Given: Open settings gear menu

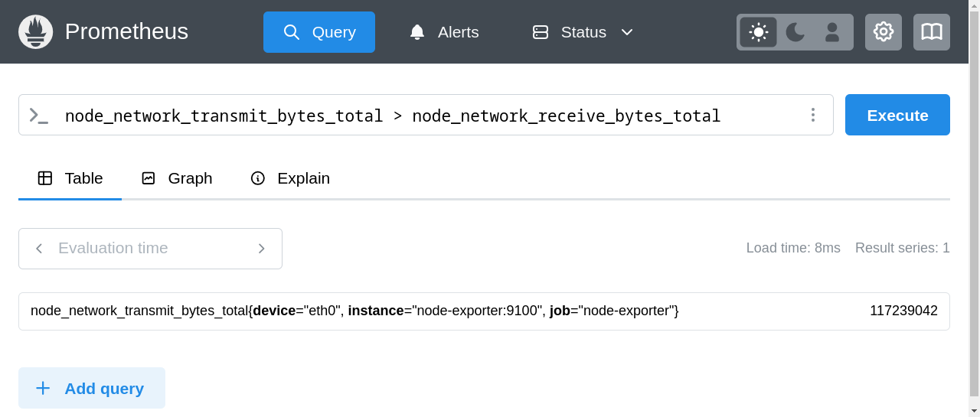Looking at the screenshot, I should click(884, 32).
